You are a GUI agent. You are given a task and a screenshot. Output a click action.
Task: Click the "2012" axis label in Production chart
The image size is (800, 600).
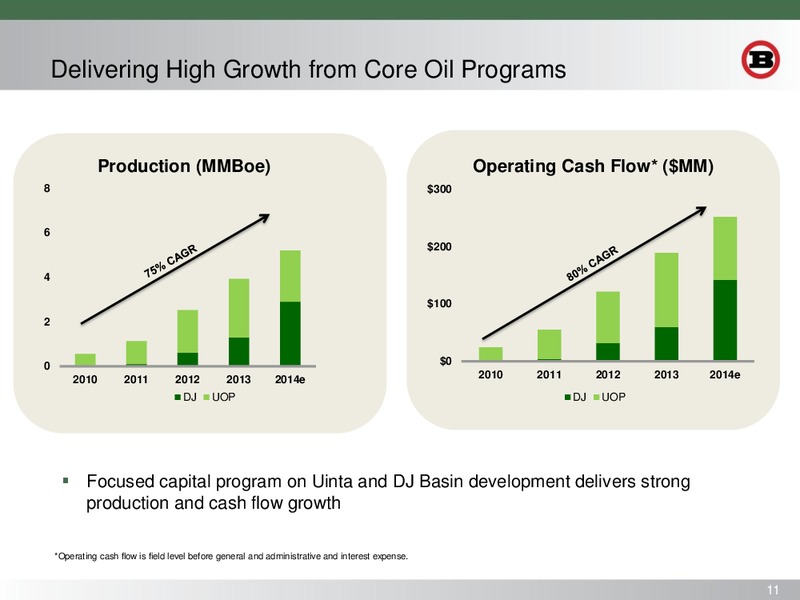pos(187,380)
